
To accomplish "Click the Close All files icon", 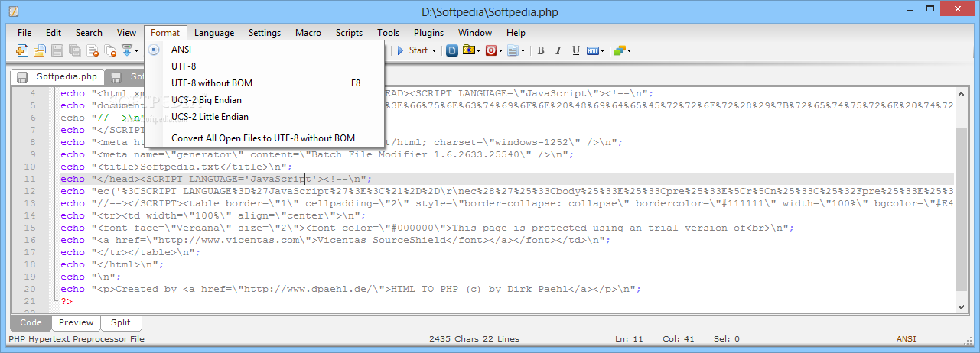I will pos(110,51).
